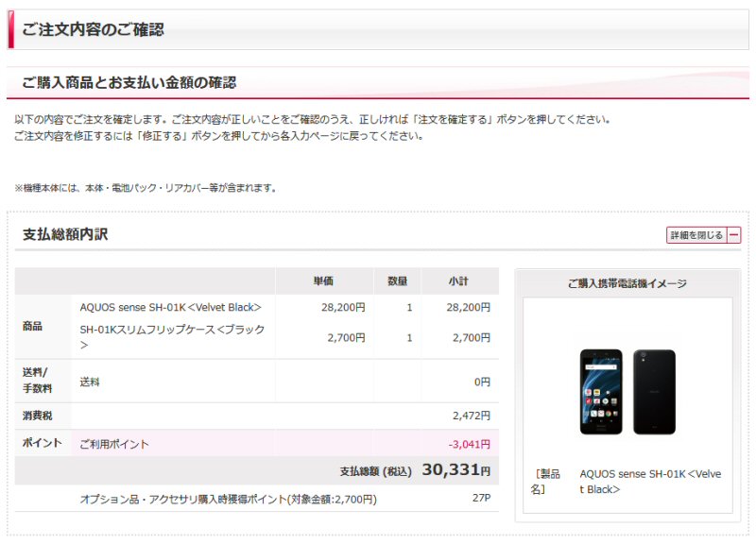The width and height of the screenshot is (756, 544).
Task: Click the 0円 shipping fee value
Action: [482, 382]
